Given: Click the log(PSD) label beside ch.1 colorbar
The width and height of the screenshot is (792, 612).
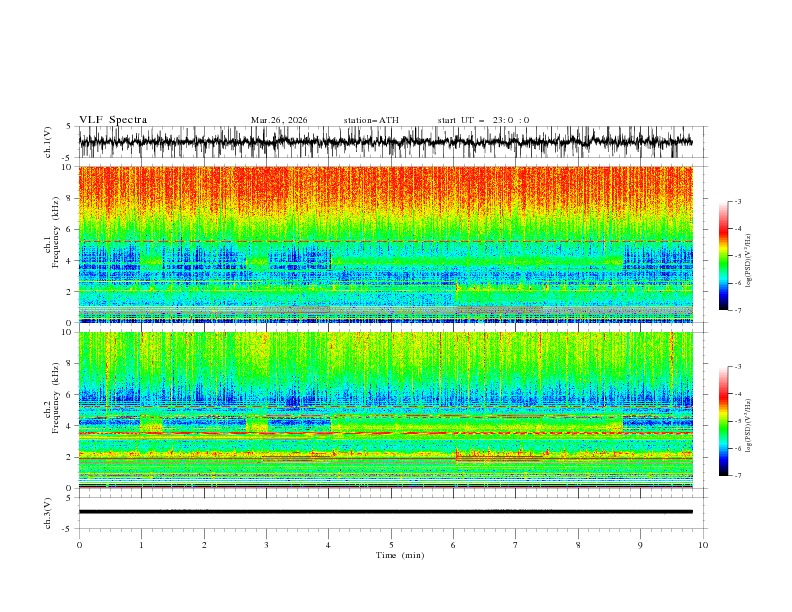Looking at the screenshot, I should click(x=748, y=261).
